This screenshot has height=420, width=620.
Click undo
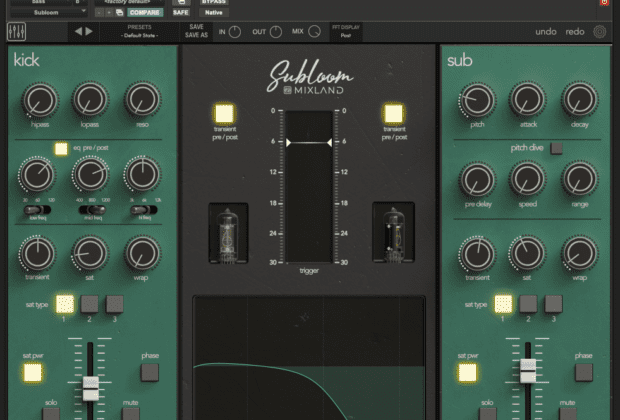546,32
